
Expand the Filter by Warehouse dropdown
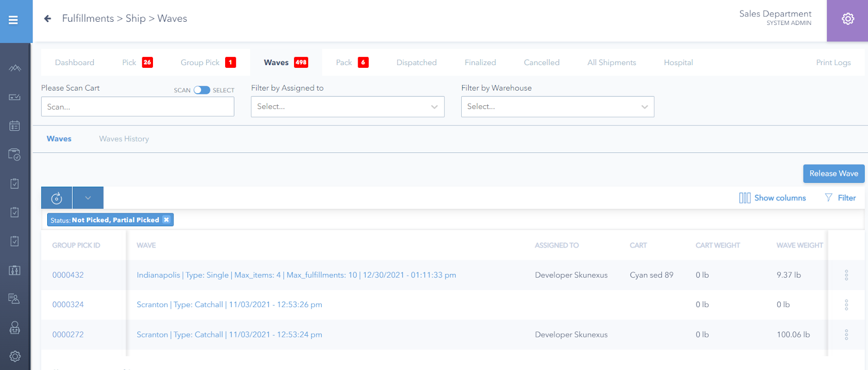click(x=558, y=107)
